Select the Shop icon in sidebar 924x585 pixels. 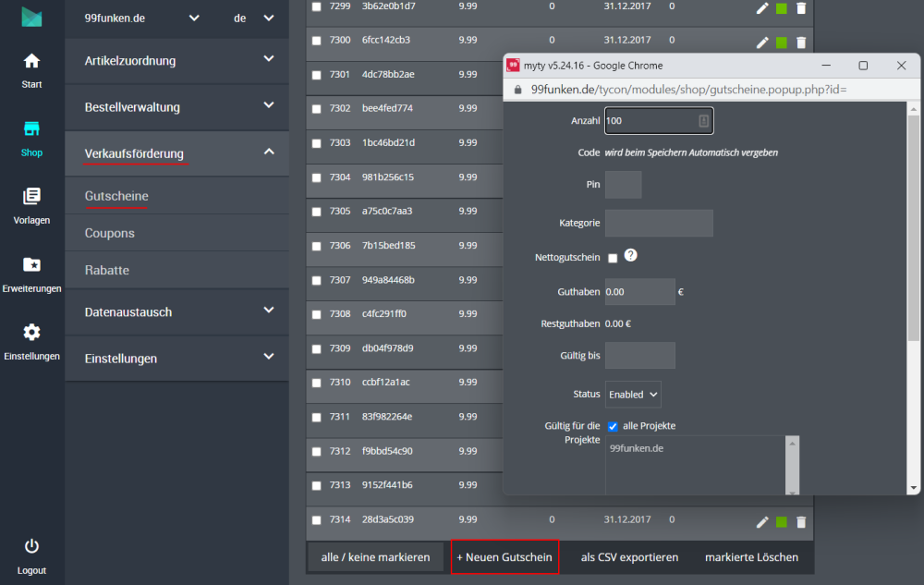tap(31, 129)
